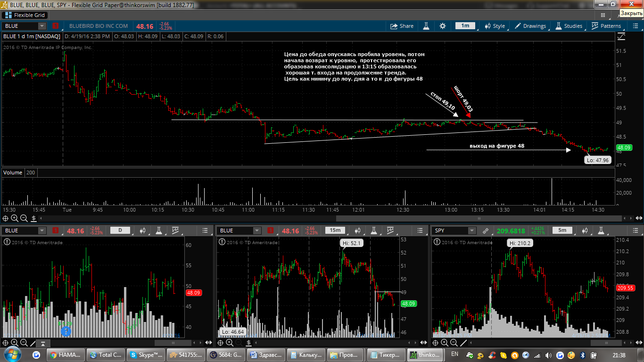Viewport: 644px width, 362px height.
Task: Toggle the pan crosshair tool below main chart
Action: (x=5, y=218)
